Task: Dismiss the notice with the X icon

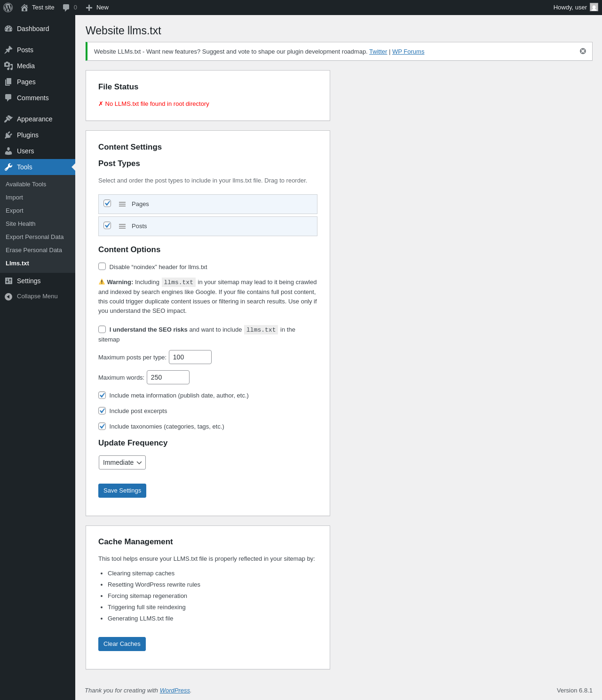Action: click(x=583, y=51)
